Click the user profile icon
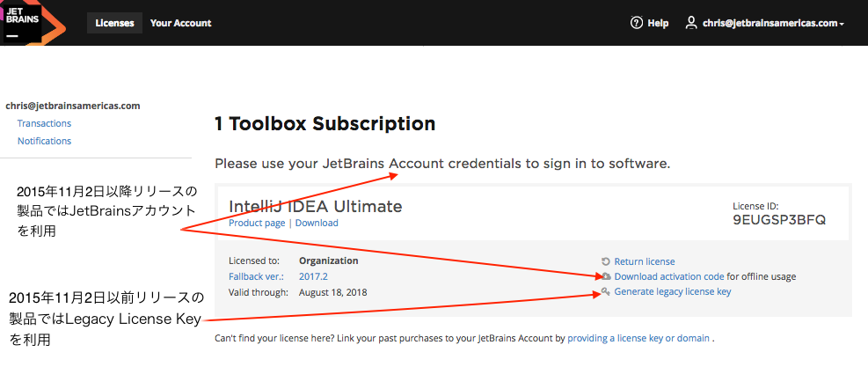 [x=691, y=23]
